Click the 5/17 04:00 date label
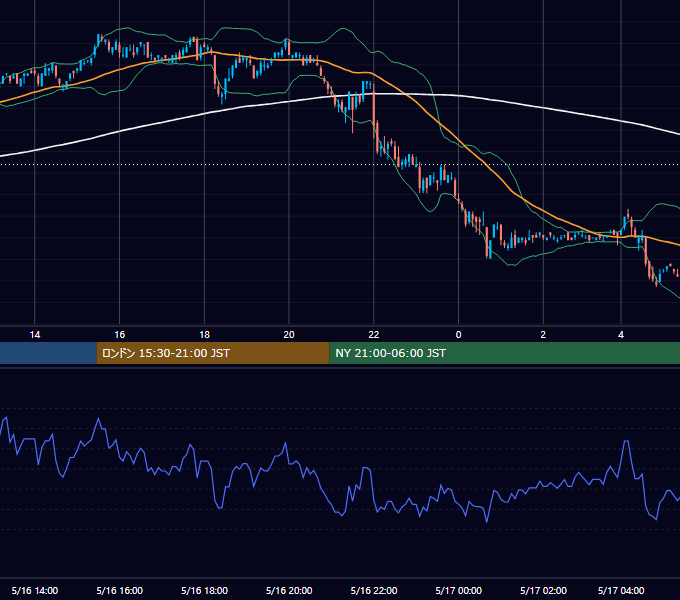 [621, 590]
